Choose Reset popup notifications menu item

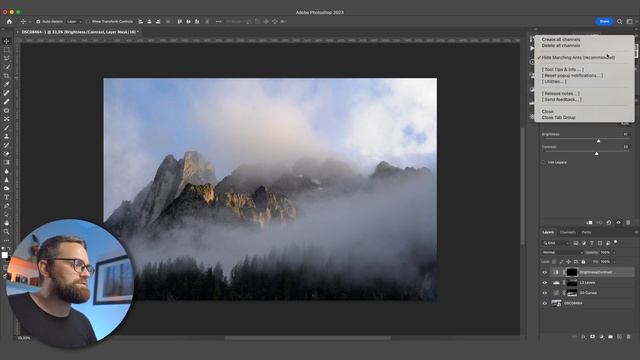[572, 76]
